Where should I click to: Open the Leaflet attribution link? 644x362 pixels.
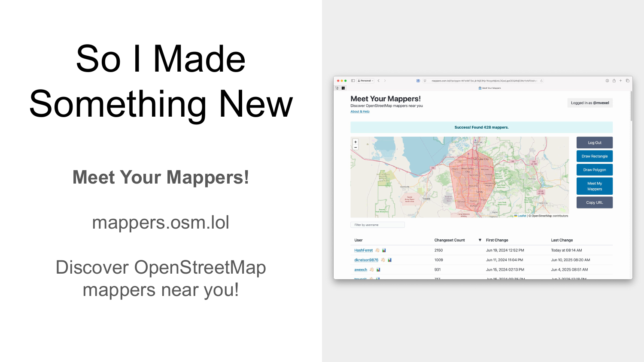point(522,216)
